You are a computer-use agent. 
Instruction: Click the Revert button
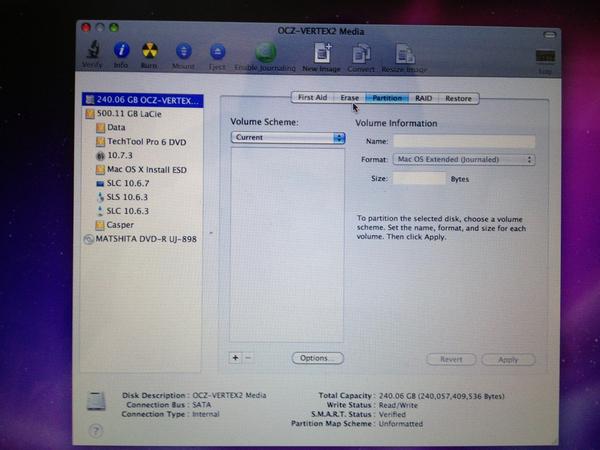point(451,359)
